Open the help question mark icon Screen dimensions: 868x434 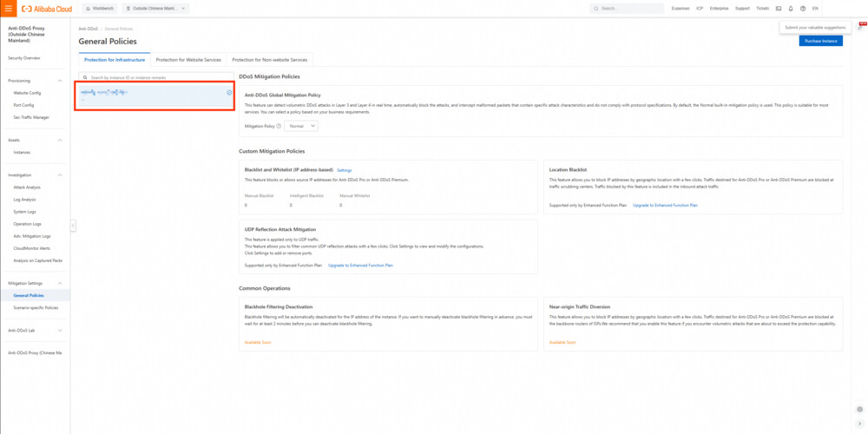[803, 9]
